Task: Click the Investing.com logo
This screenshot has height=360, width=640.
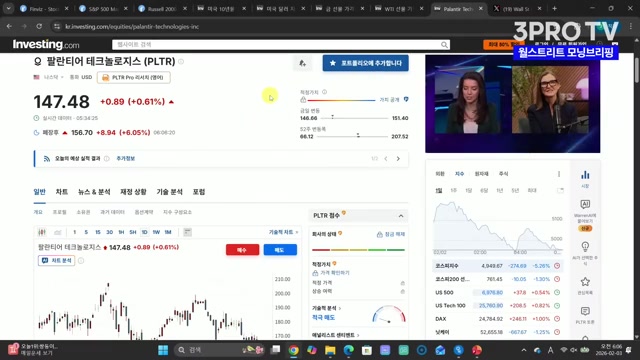Action: coord(46,44)
